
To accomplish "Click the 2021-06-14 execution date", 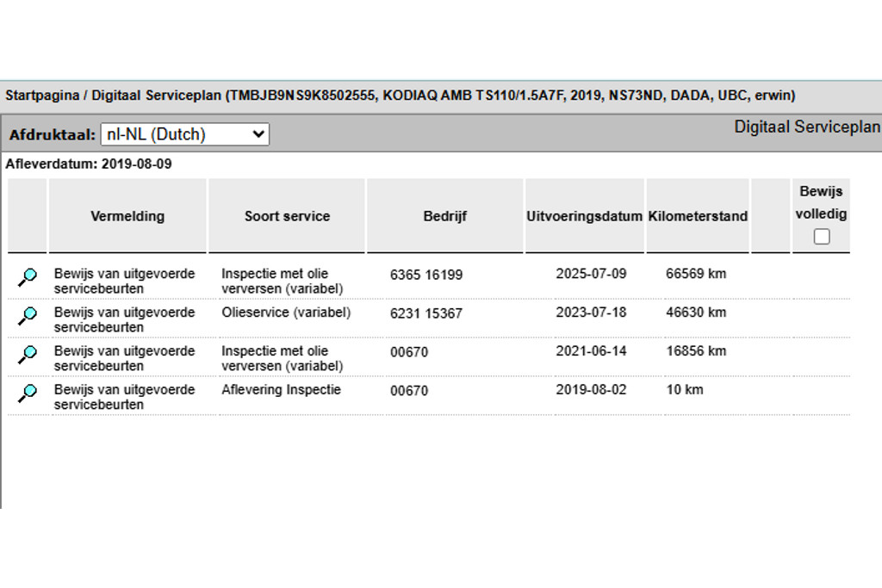I will pos(591,351).
